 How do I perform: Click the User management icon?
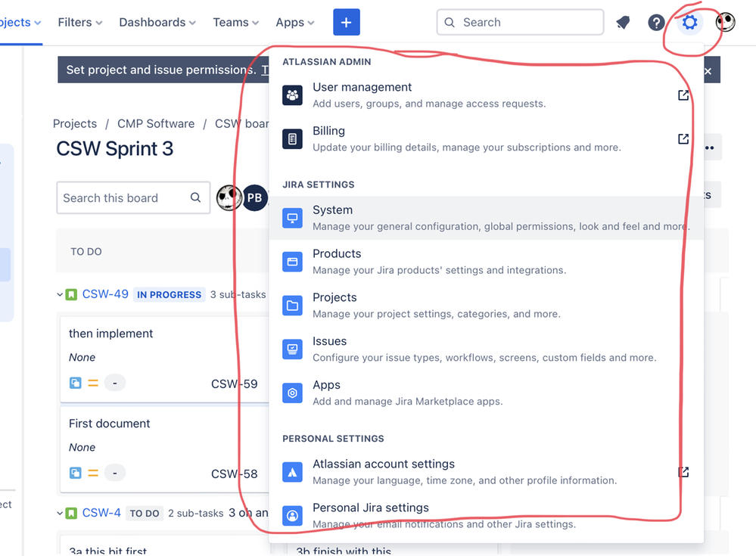[292, 95]
